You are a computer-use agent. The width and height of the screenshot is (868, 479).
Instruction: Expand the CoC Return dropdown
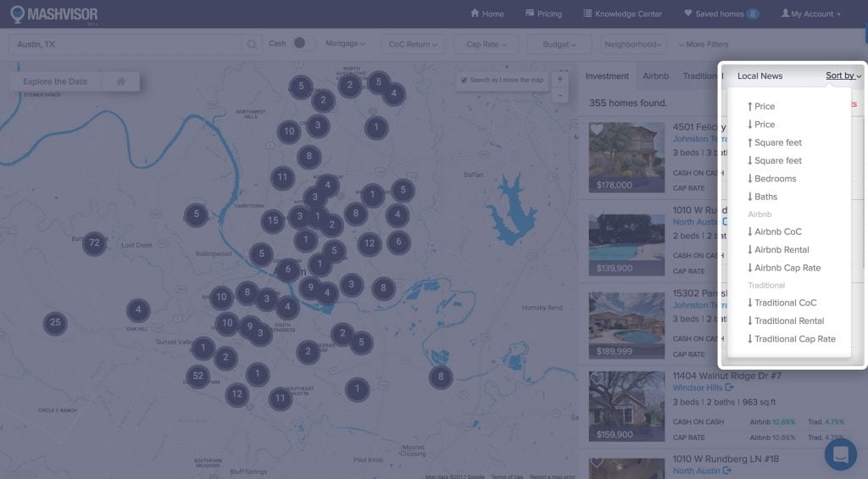click(414, 44)
